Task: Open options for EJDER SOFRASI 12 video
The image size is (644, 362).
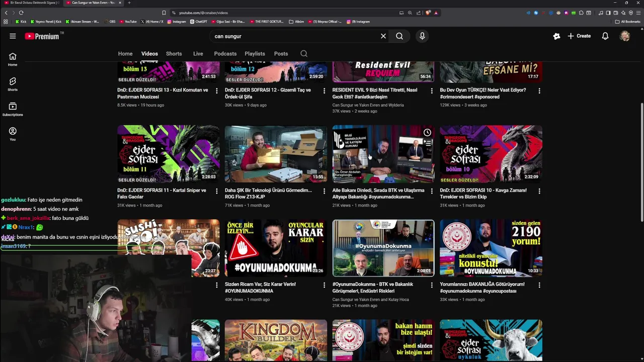Action: pyautogui.click(x=324, y=91)
